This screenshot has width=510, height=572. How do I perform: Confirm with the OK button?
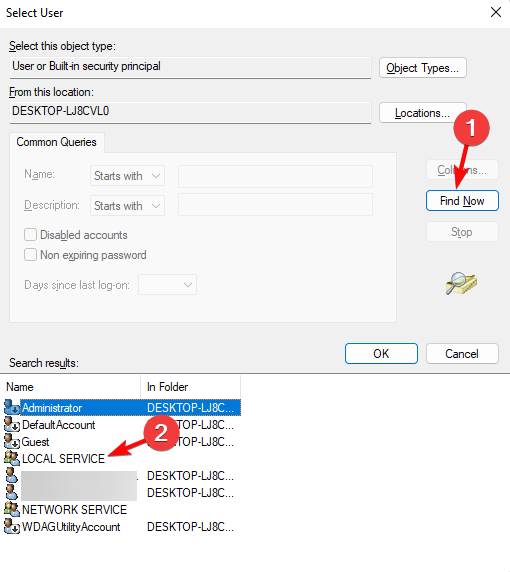coord(381,353)
